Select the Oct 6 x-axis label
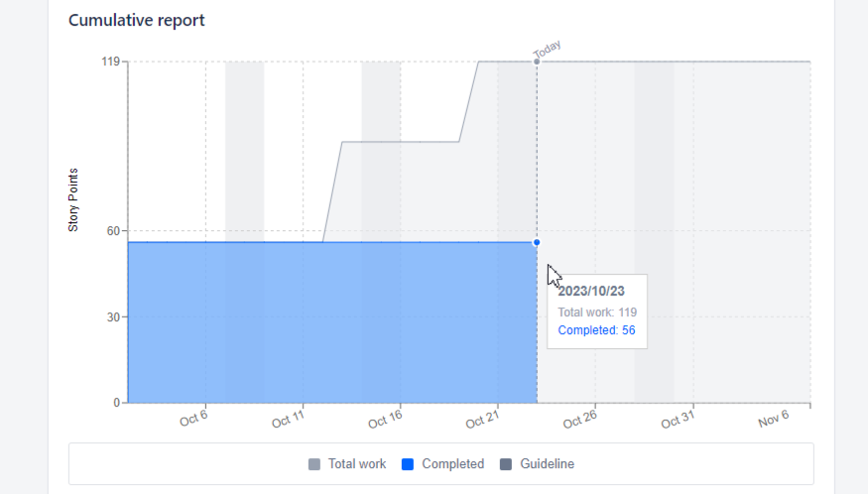Viewport: 868px width, 494px height. [x=193, y=420]
